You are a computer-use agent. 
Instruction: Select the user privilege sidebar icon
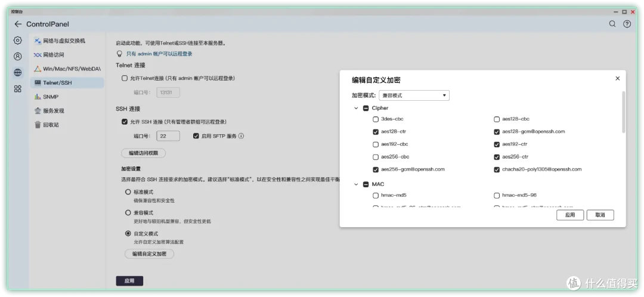pos(18,56)
